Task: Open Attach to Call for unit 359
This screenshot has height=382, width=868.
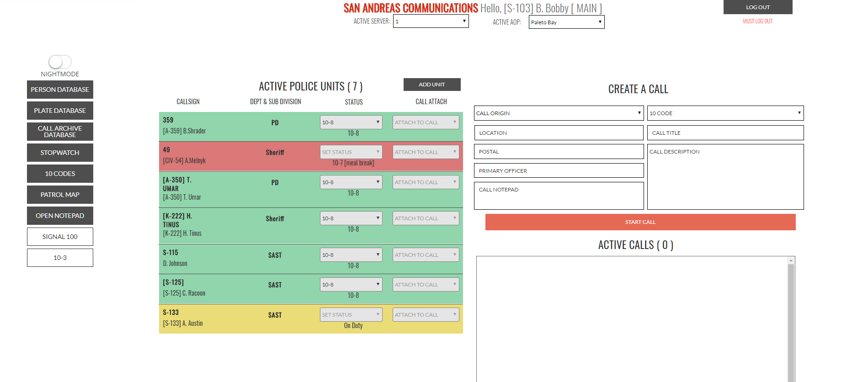Action: 426,122
